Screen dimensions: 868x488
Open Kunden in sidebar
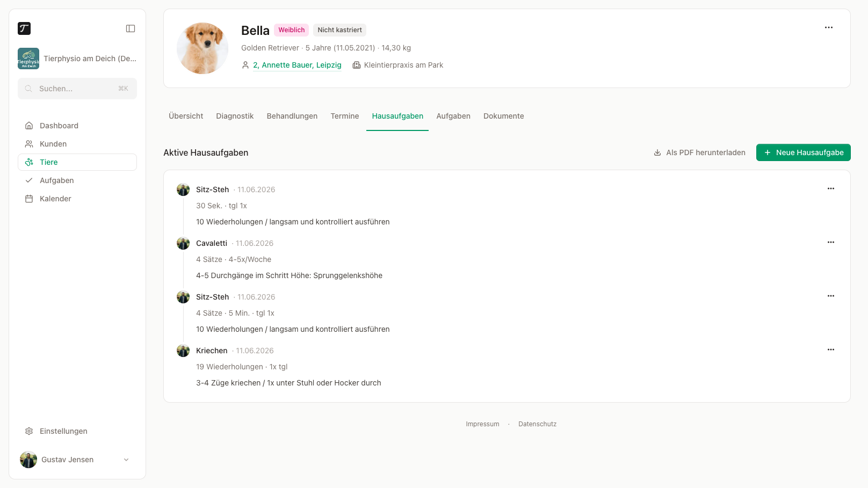[x=77, y=144]
